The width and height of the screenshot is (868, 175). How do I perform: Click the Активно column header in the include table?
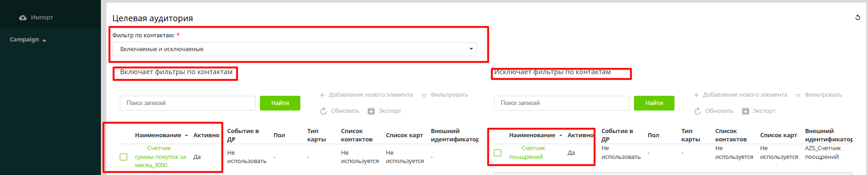tap(206, 135)
